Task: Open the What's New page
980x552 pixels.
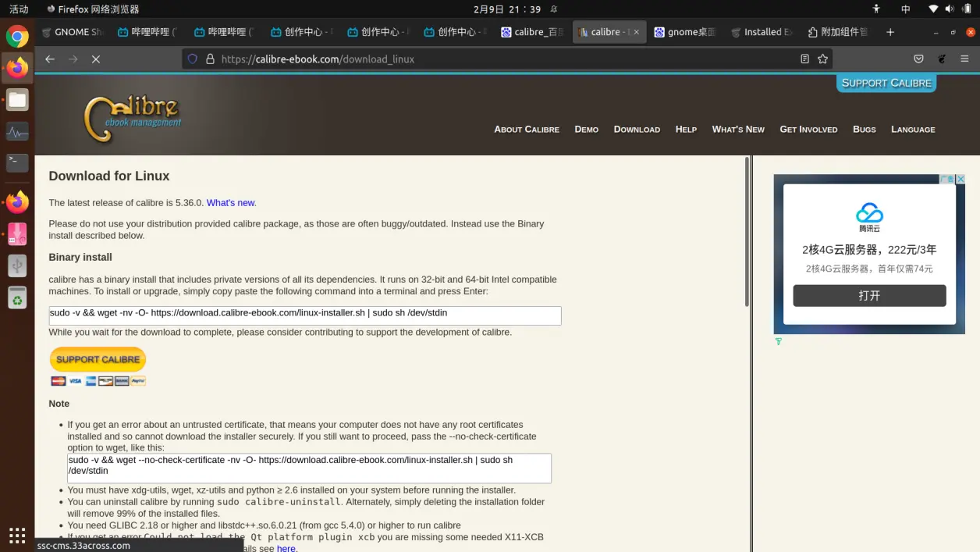Action: (x=738, y=129)
